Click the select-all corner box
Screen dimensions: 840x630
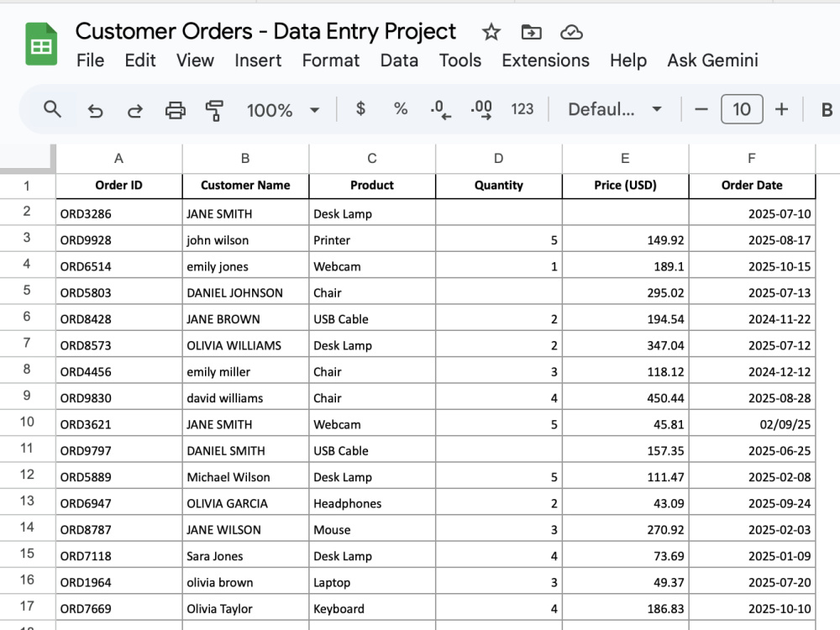coord(28,159)
